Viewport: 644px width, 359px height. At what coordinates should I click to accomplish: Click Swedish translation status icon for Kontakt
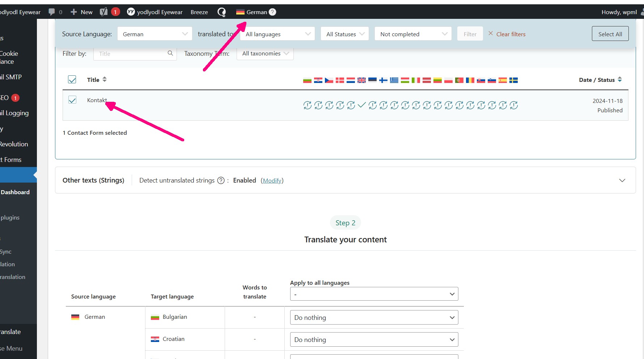click(x=513, y=105)
